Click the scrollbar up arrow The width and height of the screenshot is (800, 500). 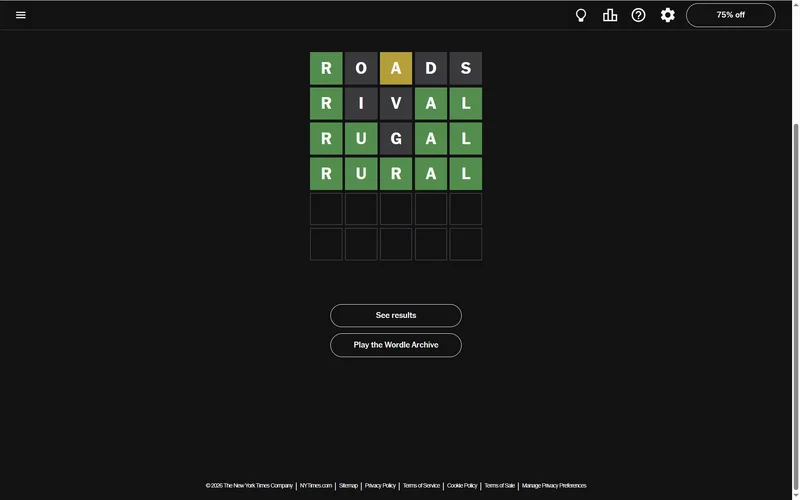[796, 4]
